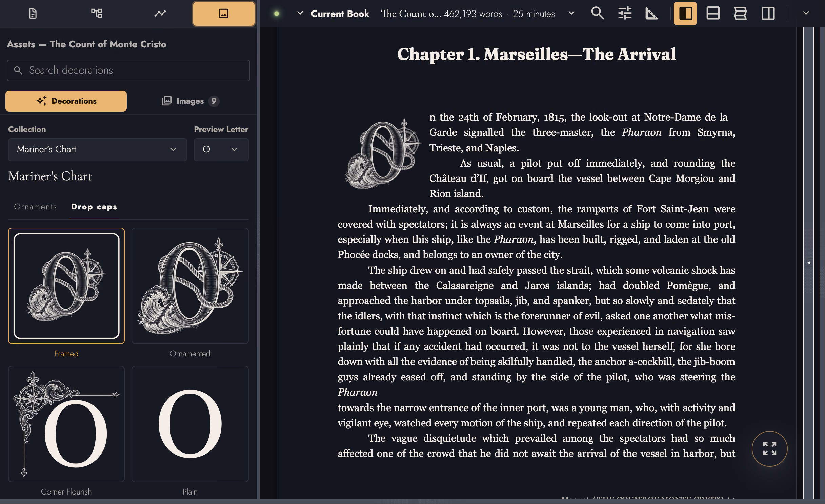Select the Decorations tab button
825x504 pixels.
pyautogui.click(x=66, y=101)
